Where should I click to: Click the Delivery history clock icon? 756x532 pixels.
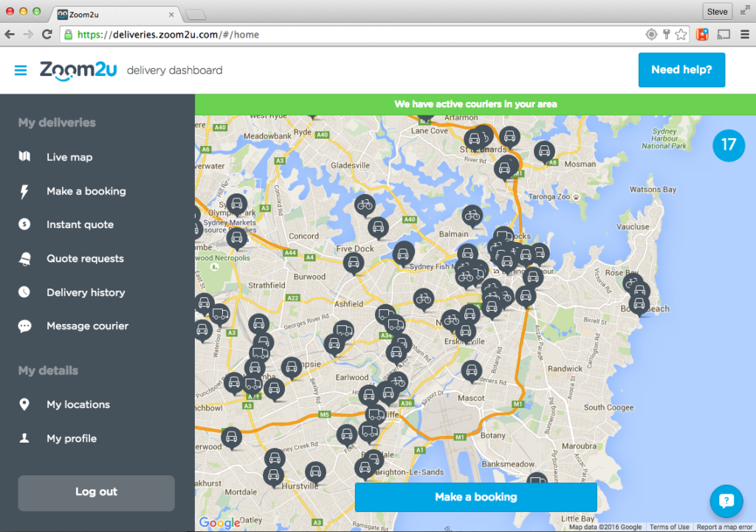(x=24, y=292)
